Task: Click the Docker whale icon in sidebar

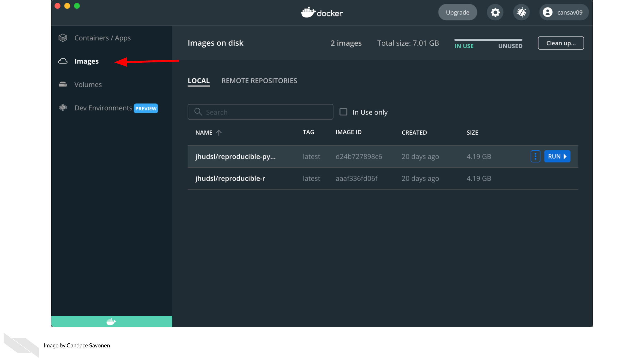Action: 111,321
